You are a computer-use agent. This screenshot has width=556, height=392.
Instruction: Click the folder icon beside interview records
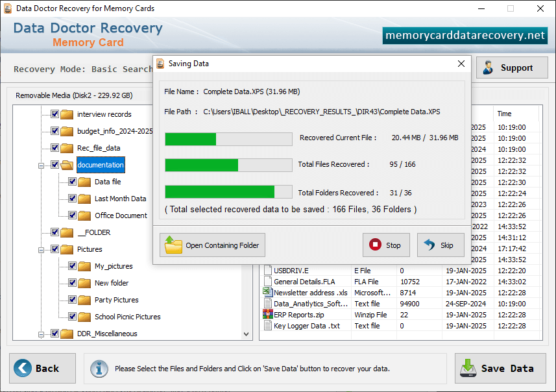[67, 114]
